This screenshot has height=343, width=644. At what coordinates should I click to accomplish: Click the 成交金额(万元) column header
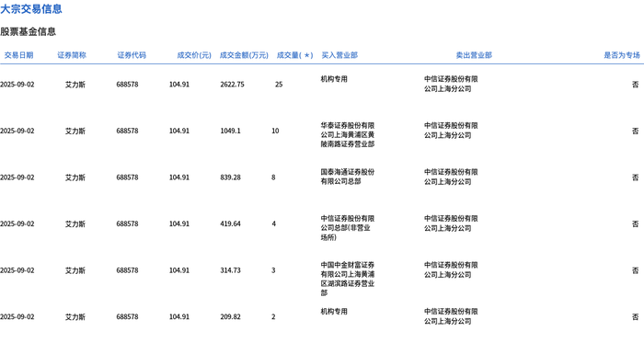coord(244,55)
